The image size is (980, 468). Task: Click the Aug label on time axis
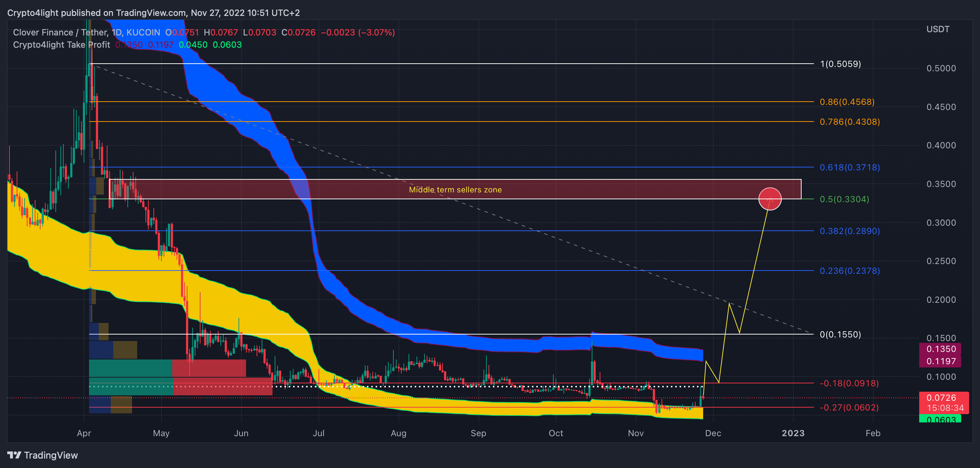tap(398, 433)
